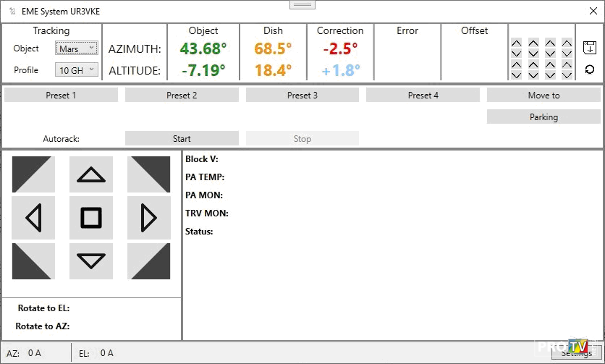Click the circular refresh arrow icon

589,69
